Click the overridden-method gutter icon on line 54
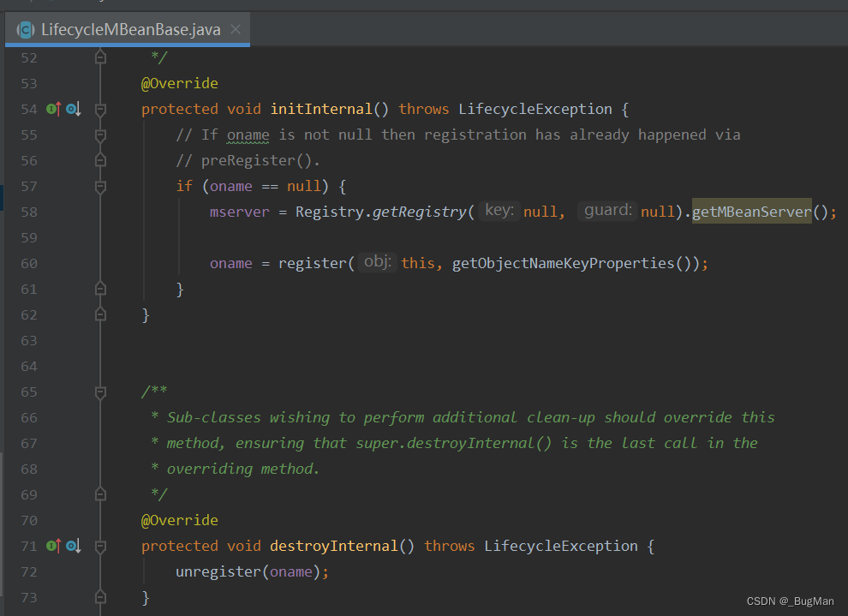Image resolution: width=848 pixels, height=616 pixels. pyautogui.click(x=74, y=110)
